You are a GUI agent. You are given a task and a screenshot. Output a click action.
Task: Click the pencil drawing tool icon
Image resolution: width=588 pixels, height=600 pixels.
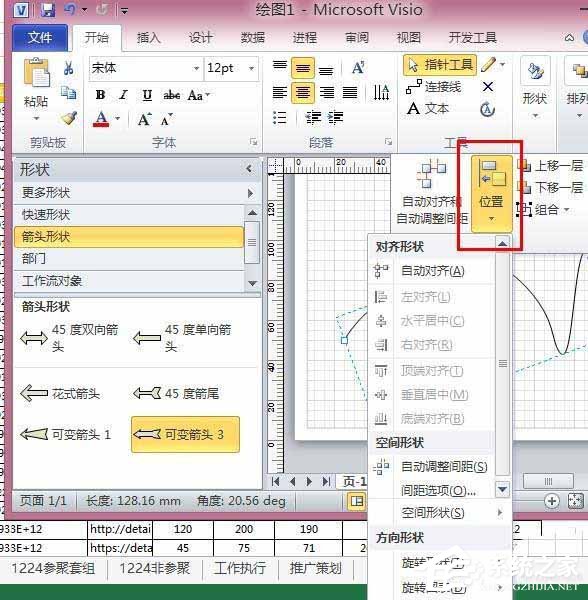tap(489, 65)
